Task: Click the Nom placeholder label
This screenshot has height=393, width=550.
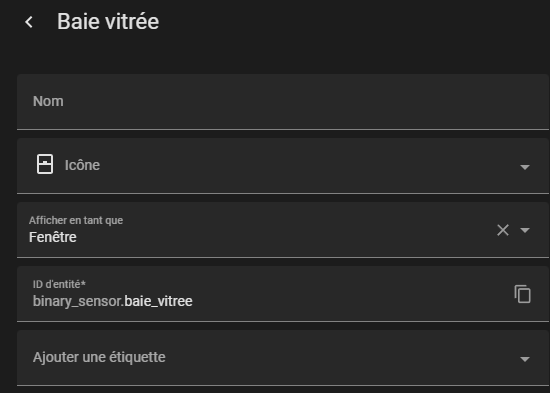Action: [48, 101]
